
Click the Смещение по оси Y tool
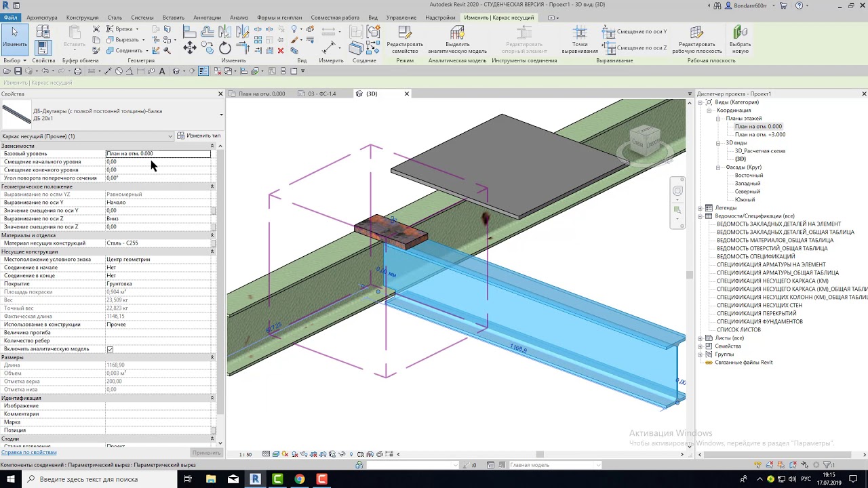pos(635,32)
